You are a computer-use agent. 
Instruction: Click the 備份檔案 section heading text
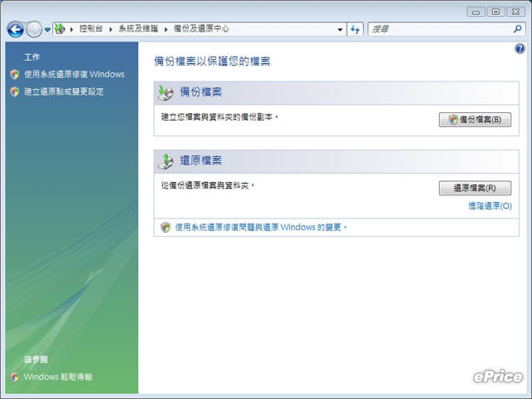click(x=201, y=92)
